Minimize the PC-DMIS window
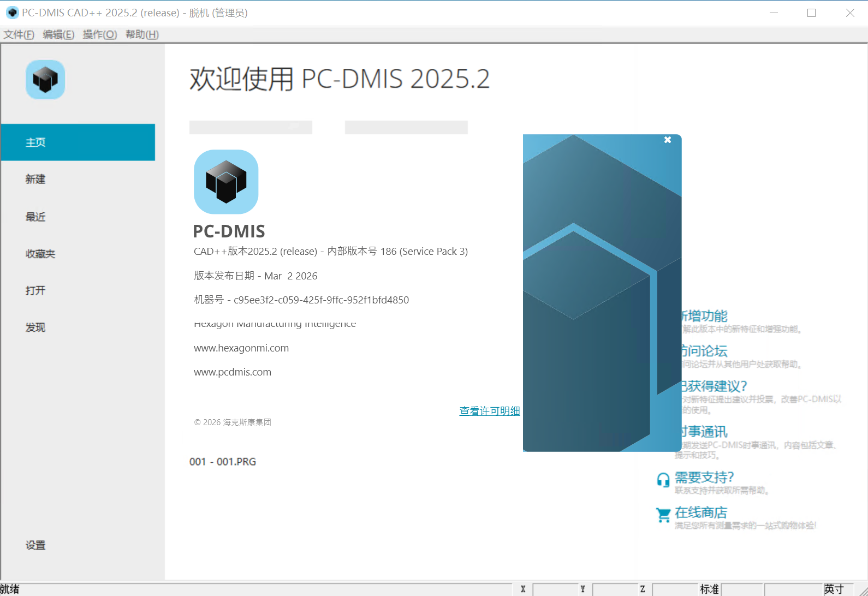 [x=774, y=13]
